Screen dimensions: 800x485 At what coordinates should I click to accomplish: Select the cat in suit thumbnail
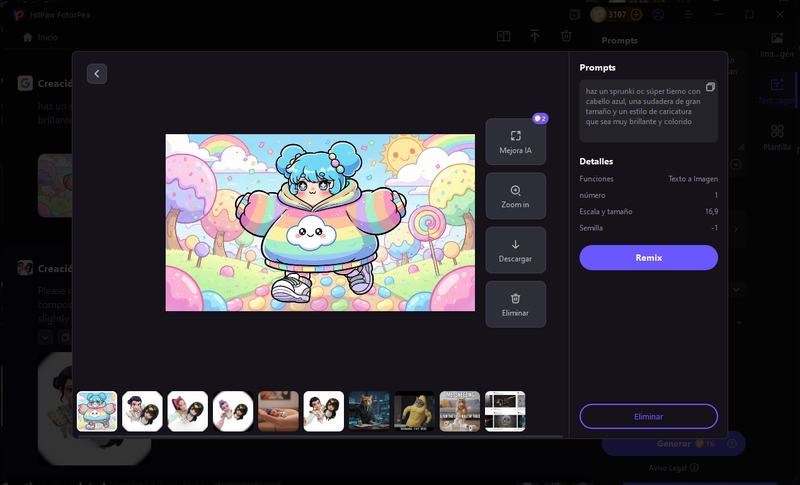click(369, 411)
